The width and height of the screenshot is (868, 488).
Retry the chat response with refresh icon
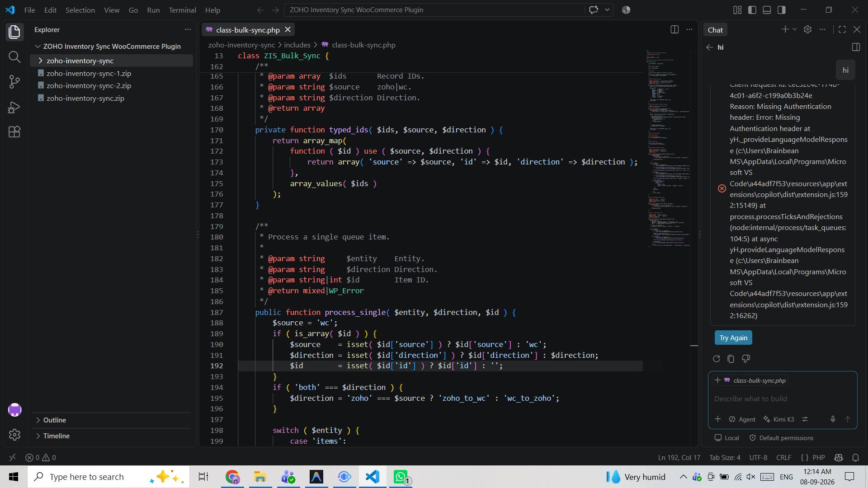[x=717, y=359]
